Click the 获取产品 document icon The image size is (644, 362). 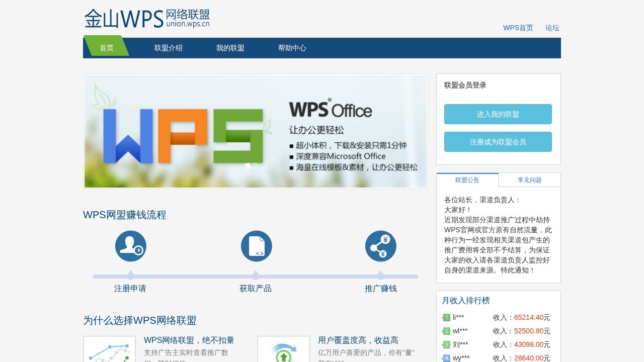pyautogui.click(x=256, y=246)
